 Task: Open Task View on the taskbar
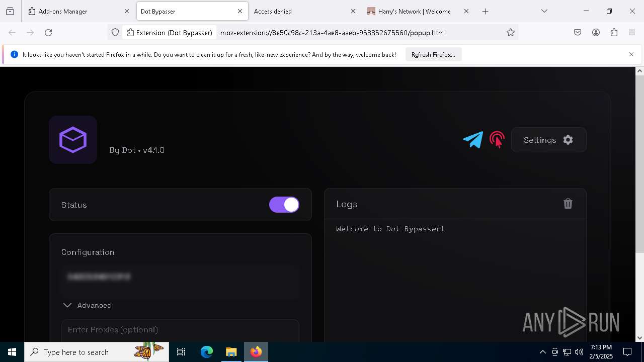pos(181,352)
